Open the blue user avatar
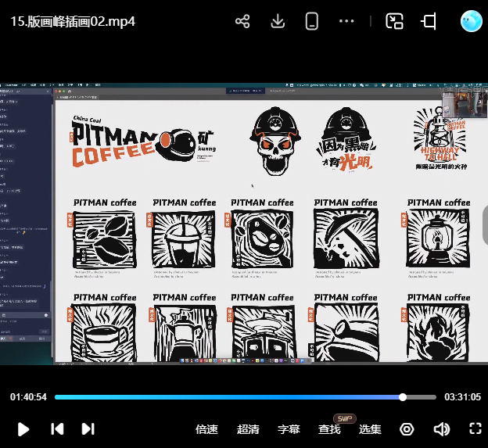488x448 pixels. click(x=472, y=22)
